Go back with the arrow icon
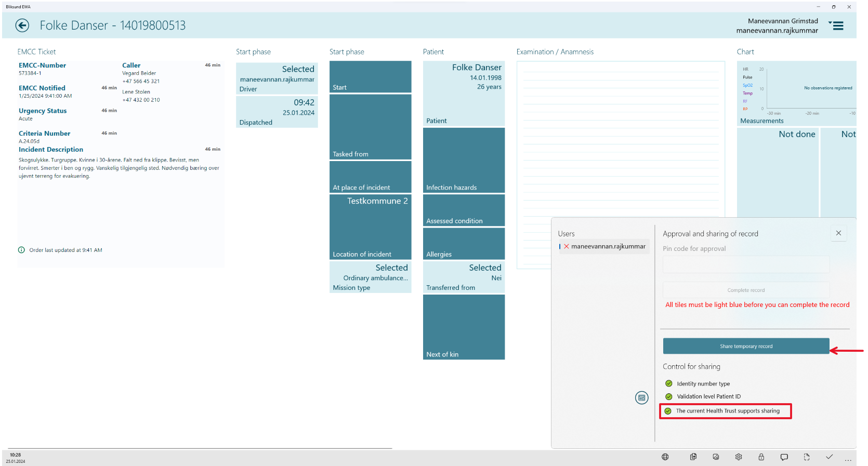Viewport: 868px width, 466px height. pos(22,25)
